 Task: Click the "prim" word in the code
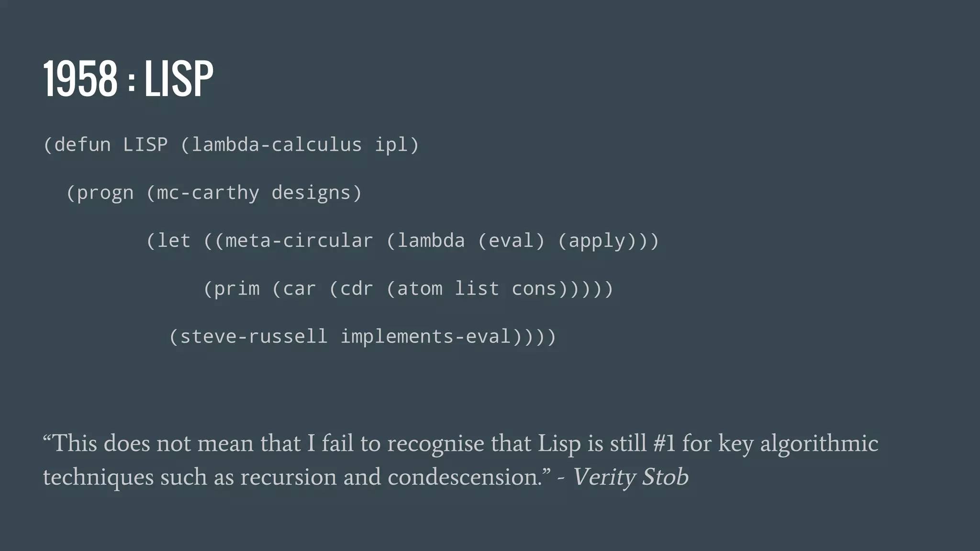(237, 289)
